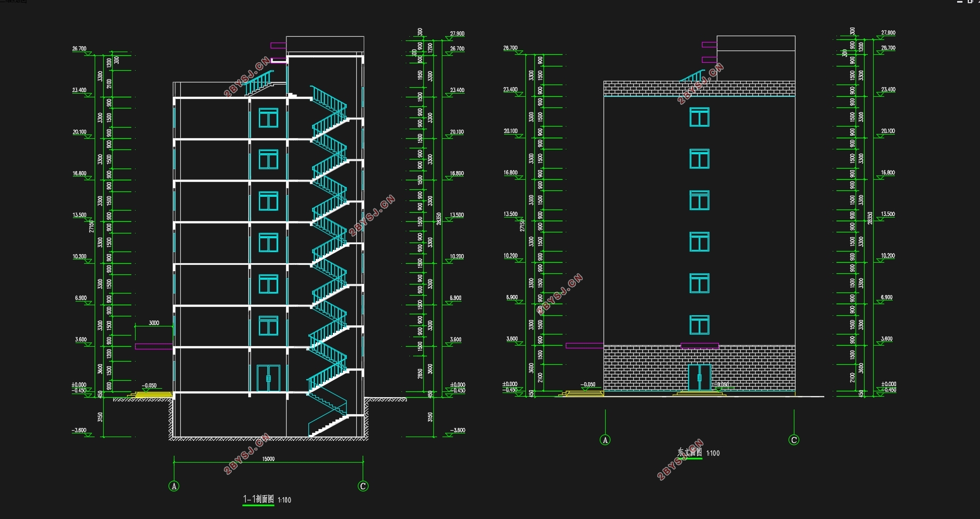The image size is (980, 519).
Task: Select the rooftop stair railing in section drawing
Action: (x=259, y=82)
